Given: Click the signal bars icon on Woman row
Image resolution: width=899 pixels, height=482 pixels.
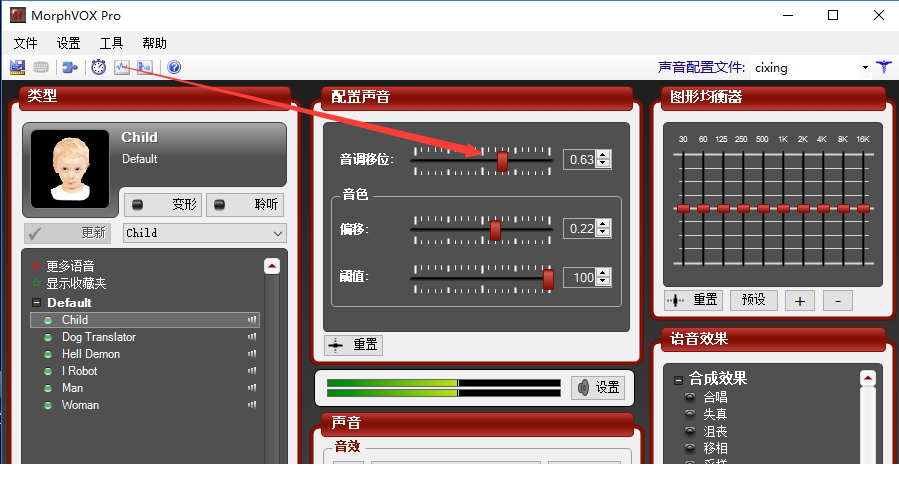Looking at the screenshot, I should click(x=252, y=405).
